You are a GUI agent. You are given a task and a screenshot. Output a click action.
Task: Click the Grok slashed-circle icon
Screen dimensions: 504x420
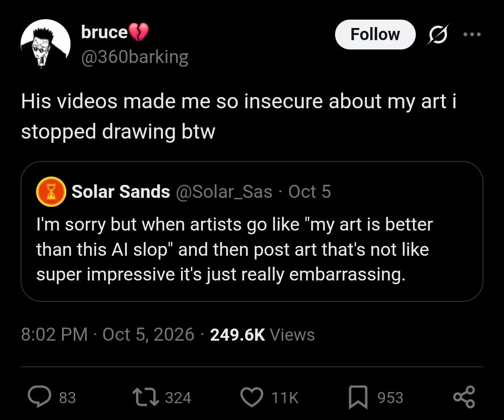tap(437, 35)
